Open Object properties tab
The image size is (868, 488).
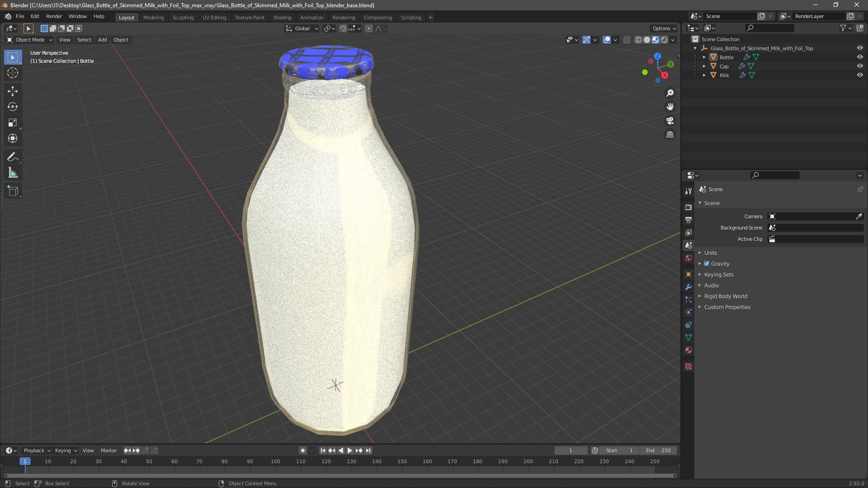tap(689, 274)
